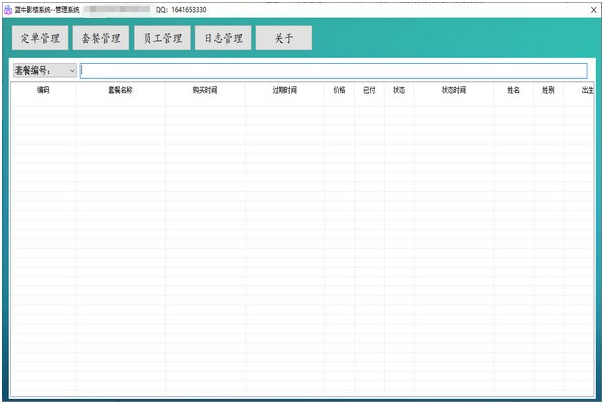Focus the search text input field

[333, 71]
